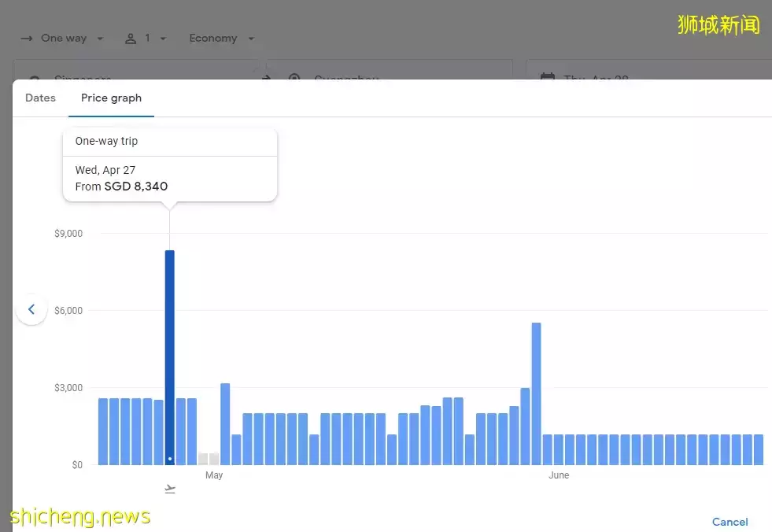Expand the passenger count dropdown arrow

[162, 39]
